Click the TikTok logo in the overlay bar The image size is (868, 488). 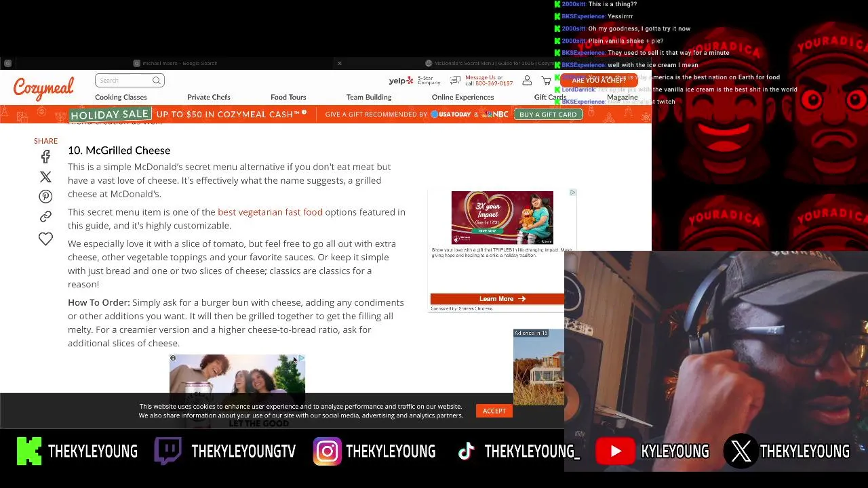click(x=466, y=451)
